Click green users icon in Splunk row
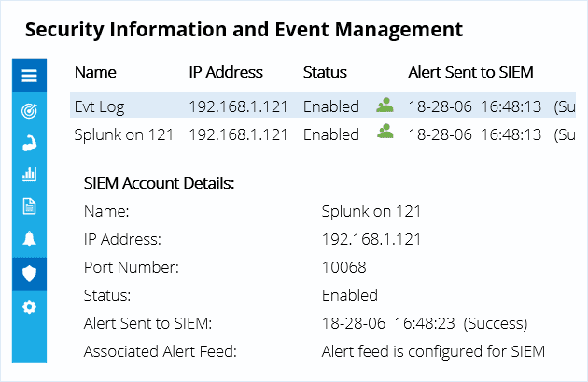The height and width of the screenshot is (382, 588). click(x=385, y=132)
